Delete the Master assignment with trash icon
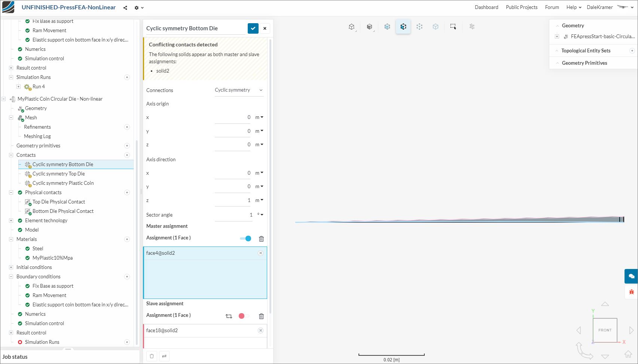 [x=262, y=239]
